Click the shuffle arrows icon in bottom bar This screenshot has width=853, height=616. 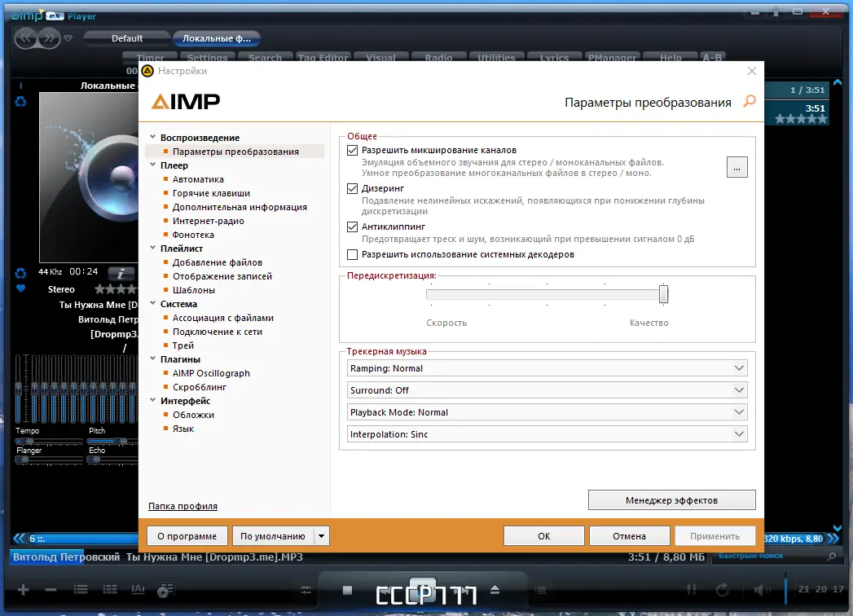(692, 590)
